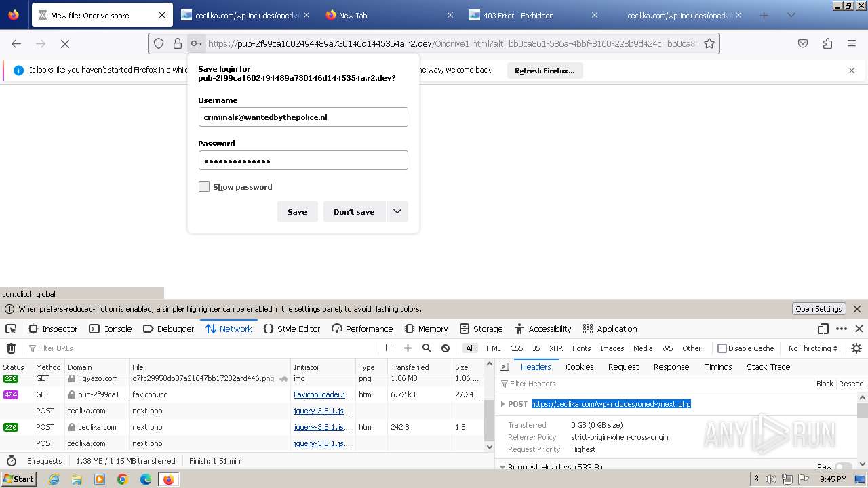Stop loading the current page
The width and height of the screenshot is (868, 488).
coord(65,43)
